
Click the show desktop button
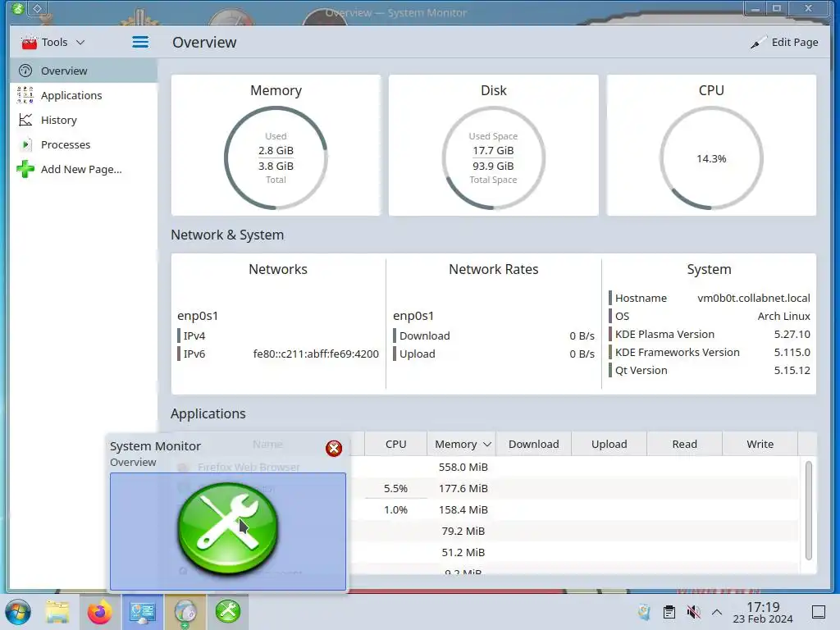(x=819, y=612)
